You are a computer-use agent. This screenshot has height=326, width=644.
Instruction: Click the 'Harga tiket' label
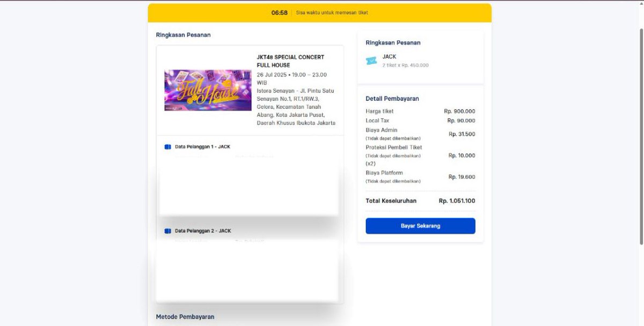point(379,111)
